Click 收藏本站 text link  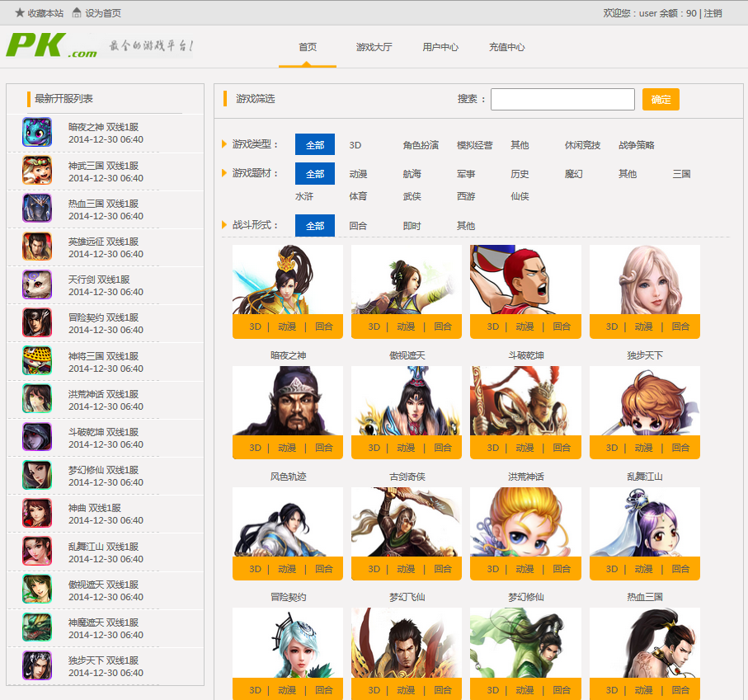tap(45, 13)
